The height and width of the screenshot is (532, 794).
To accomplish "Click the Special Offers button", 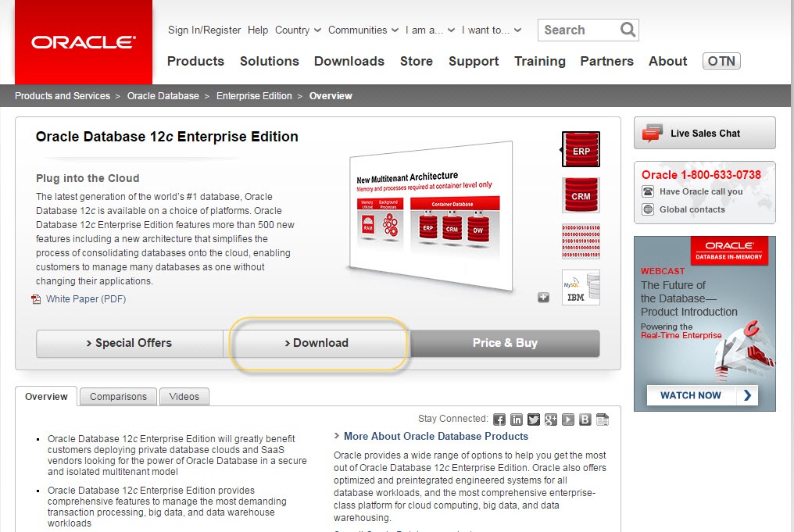I will point(130,343).
